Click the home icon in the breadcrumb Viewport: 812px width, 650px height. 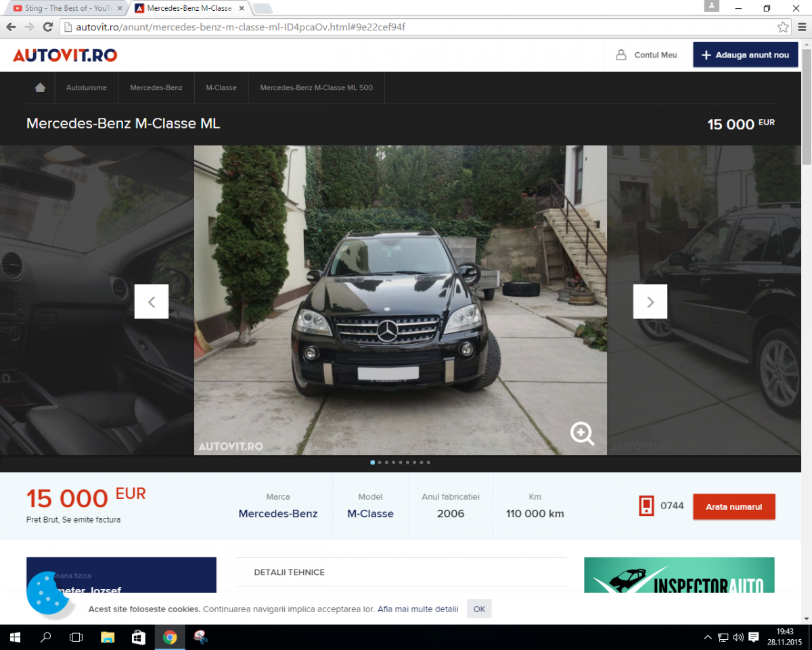coord(40,87)
